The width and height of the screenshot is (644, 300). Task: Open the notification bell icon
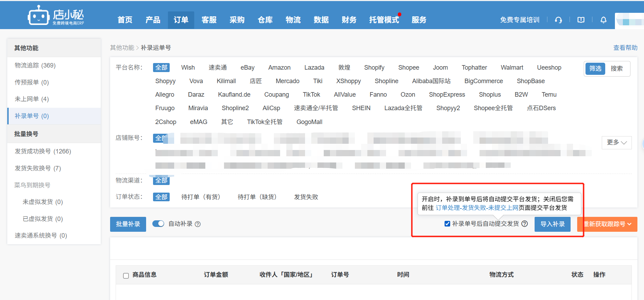coord(603,20)
